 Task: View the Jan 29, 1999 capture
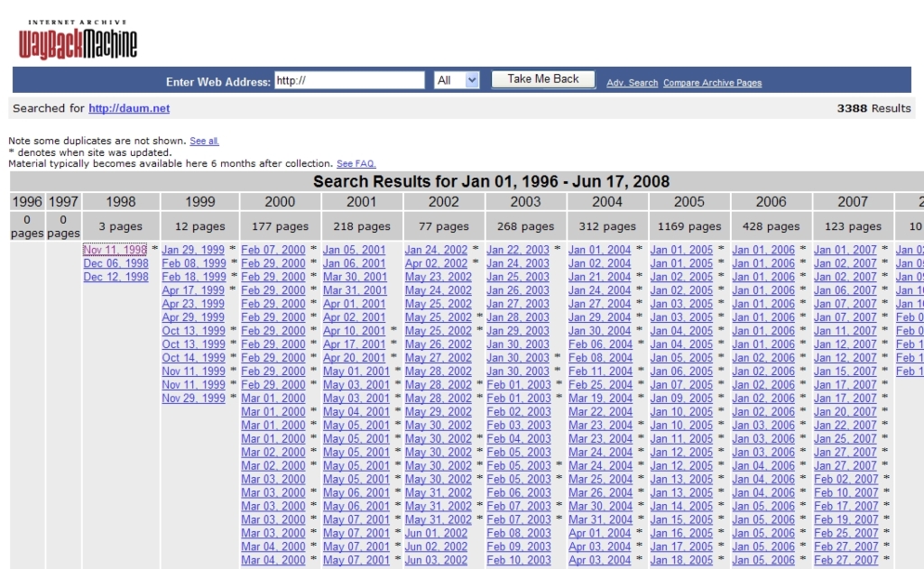point(193,250)
